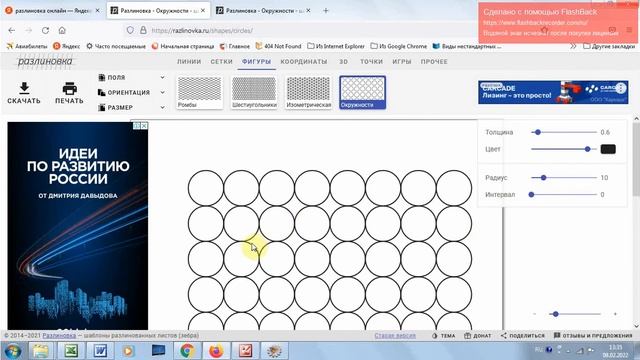Open a new browser tab with plus

pos(326,11)
